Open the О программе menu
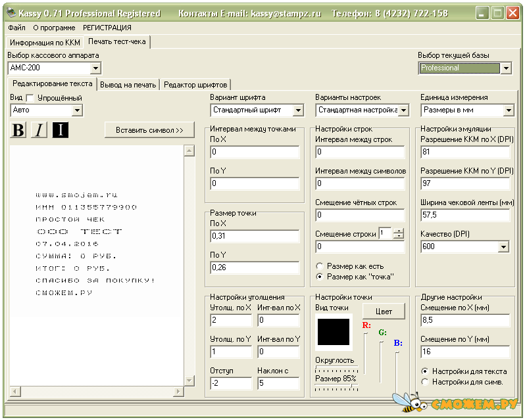The width and height of the screenshot is (525, 420). click(x=54, y=28)
